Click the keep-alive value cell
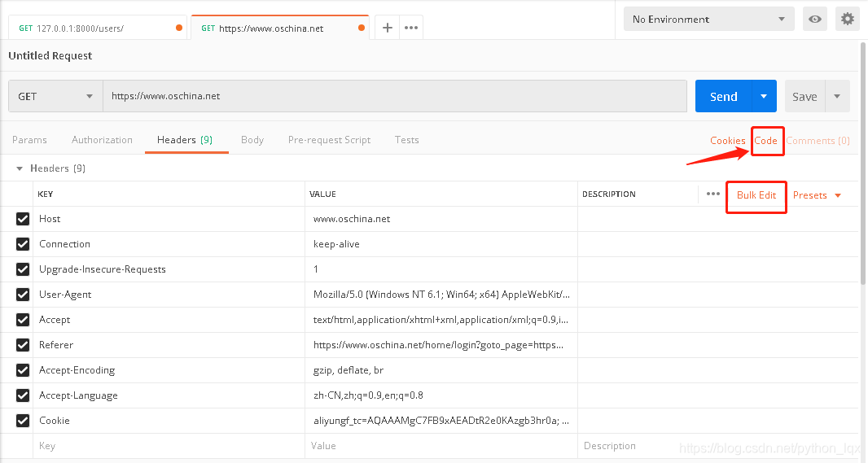Image resolution: width=868 pixels, height=463 pixels. coord(441,244)
